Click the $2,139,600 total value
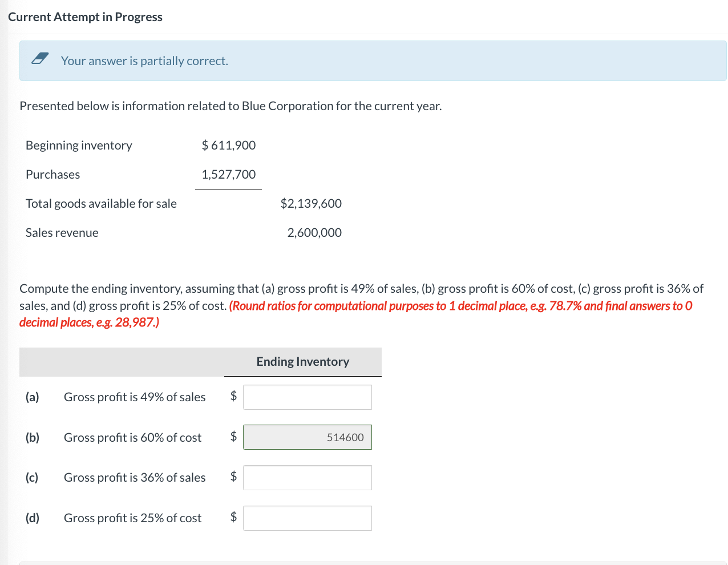This screenshot has height=565, width=728. [311, 204]
